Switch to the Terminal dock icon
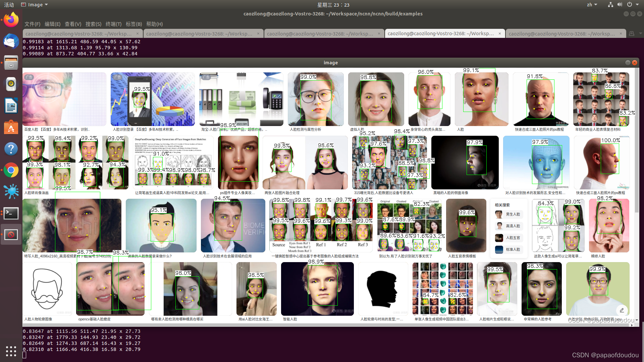644x362 pixels. click(11, 213)
